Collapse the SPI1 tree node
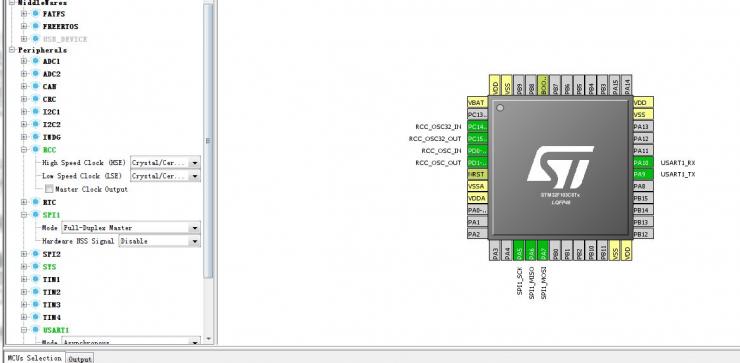 tap(24, 215)
